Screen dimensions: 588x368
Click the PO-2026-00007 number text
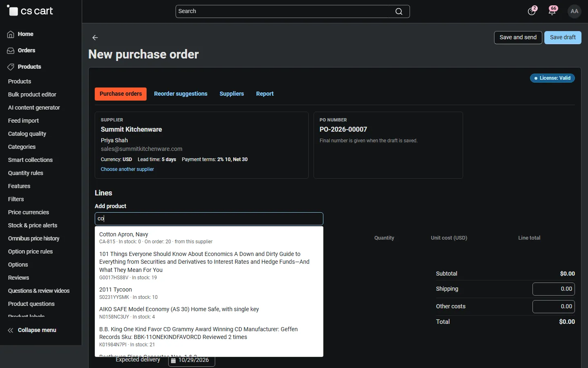(343, 130)
